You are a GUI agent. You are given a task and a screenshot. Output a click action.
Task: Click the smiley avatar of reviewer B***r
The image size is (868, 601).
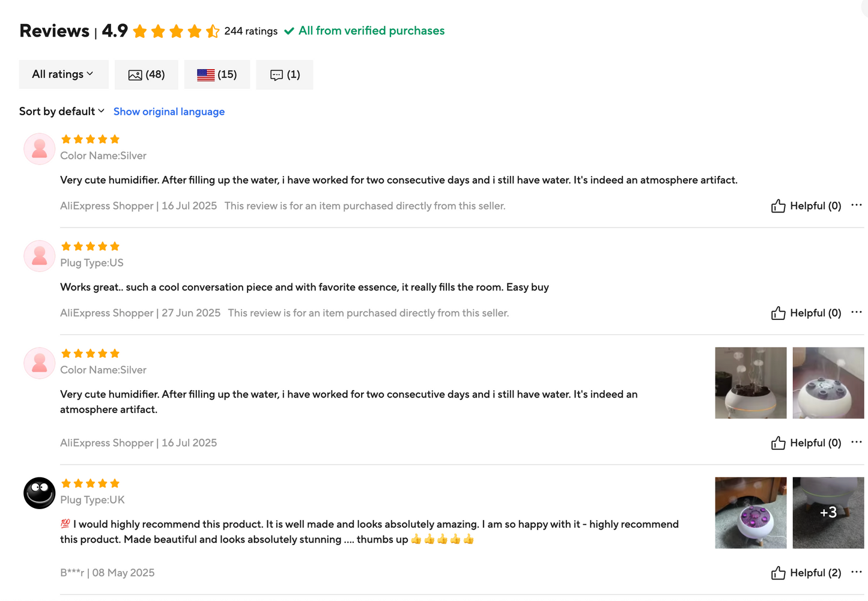(x=40, y=493)
